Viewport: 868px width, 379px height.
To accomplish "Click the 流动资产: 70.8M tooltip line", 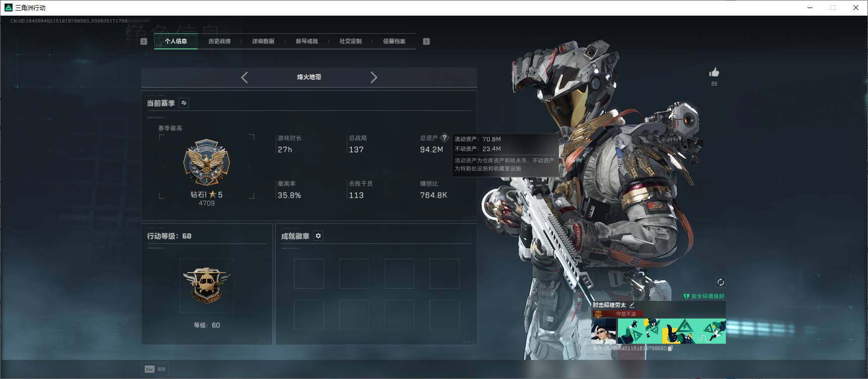I will [478, 139].
